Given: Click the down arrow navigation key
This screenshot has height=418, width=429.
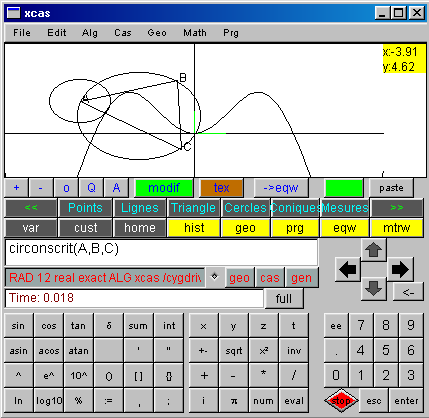Looking at the screenshot, I should click(x=373, y=289).
